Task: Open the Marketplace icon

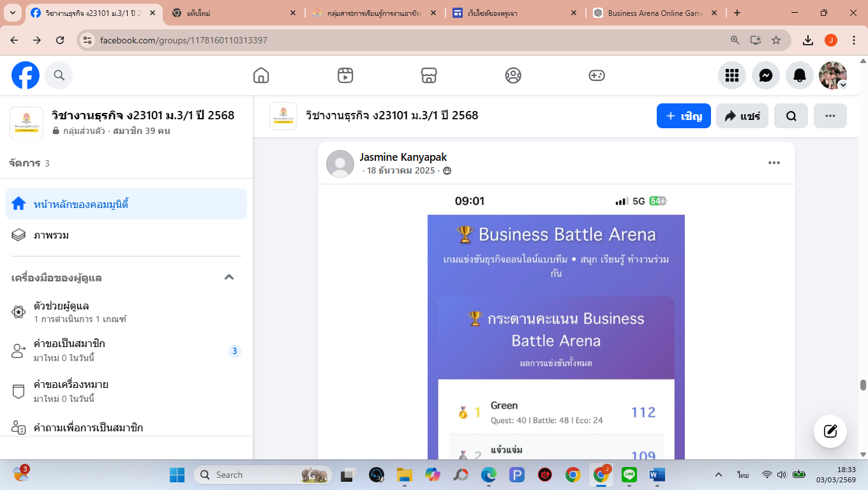Action: [x=429, y=75]
